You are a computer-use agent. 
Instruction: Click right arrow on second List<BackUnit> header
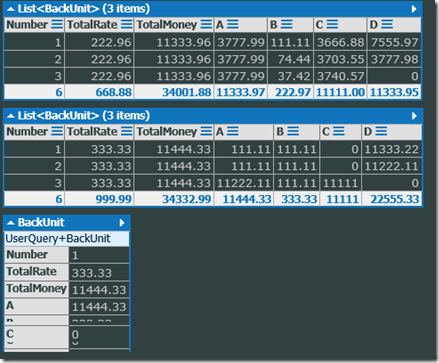coord(414,116)
